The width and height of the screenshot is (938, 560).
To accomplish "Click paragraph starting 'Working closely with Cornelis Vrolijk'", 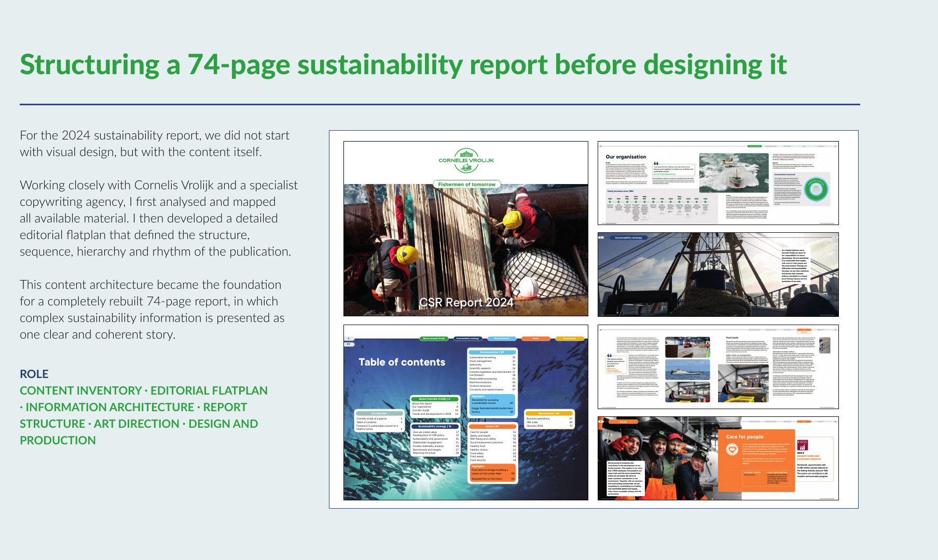I will coord(159,218).
